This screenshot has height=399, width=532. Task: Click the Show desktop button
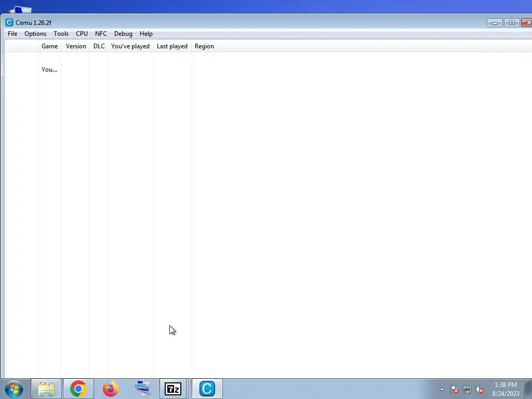(528, 389)
